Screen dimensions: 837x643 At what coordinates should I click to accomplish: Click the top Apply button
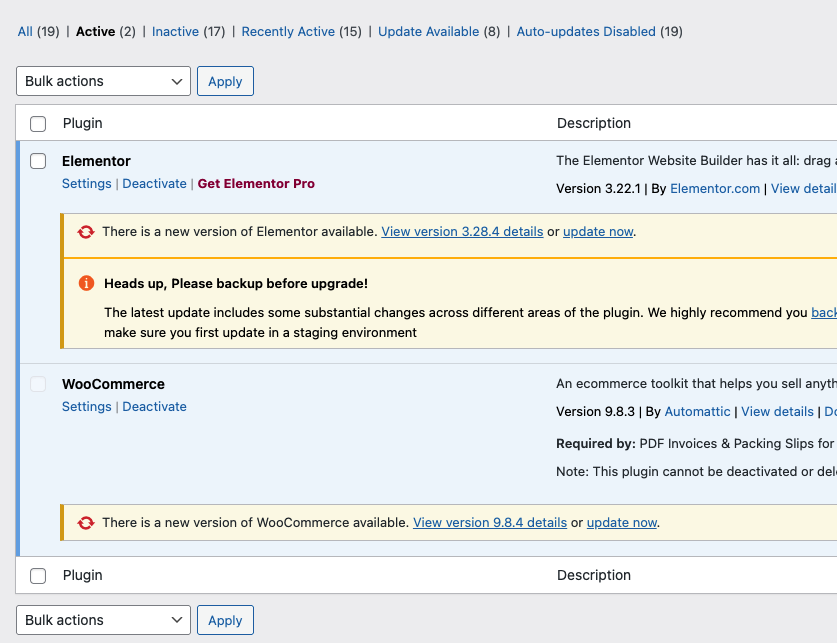point(225,81)
